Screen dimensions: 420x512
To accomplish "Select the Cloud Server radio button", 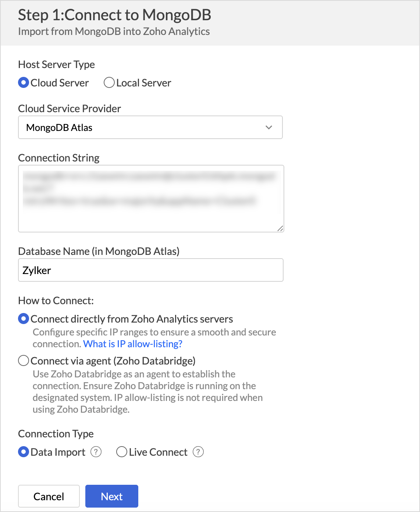I will pyautogui.click(x=24, y=82).
